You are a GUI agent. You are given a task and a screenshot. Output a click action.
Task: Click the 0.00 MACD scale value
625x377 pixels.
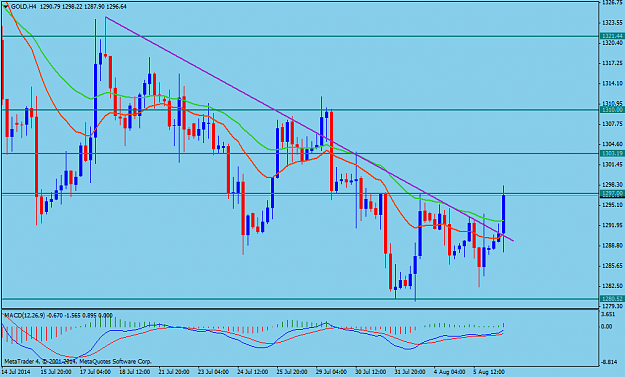607,327
